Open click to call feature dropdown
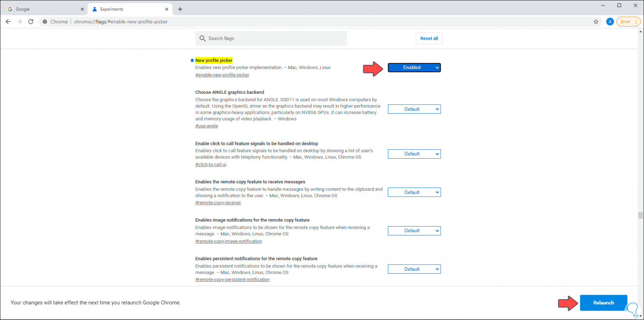Screen dimensions: 644x320 (414, 154)
